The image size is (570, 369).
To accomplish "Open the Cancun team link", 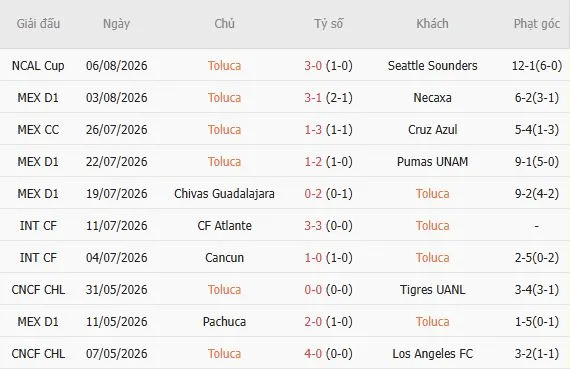I will coord(224,258).
